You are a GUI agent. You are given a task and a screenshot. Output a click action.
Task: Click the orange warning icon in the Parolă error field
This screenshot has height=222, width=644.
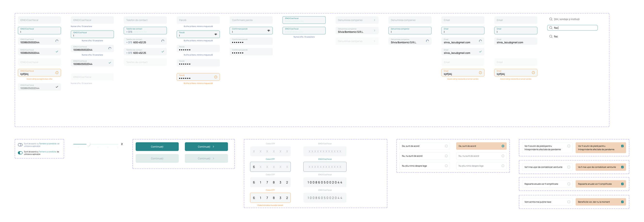216,77
